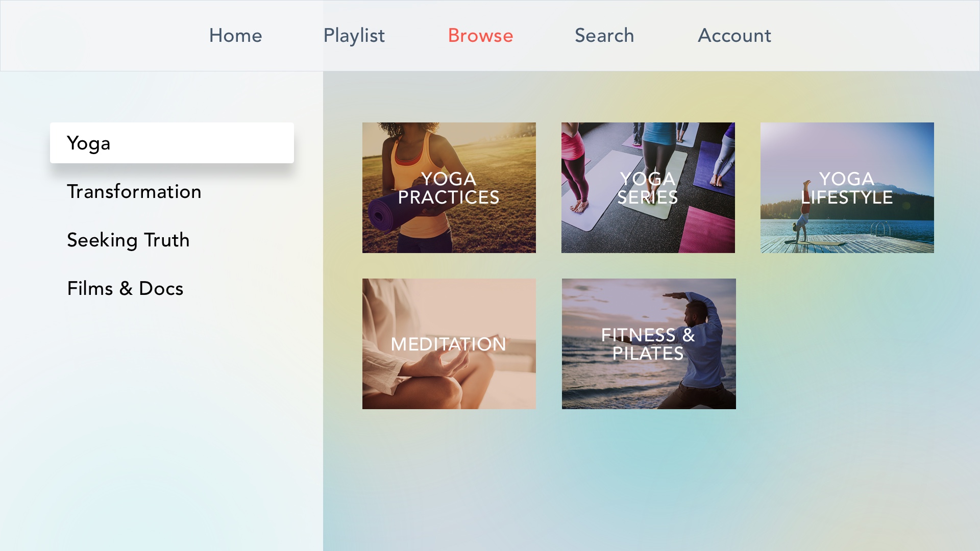Click the 'YOGA SERIES' caption text
Screen dimensions: 980x551
coord(648,188)
